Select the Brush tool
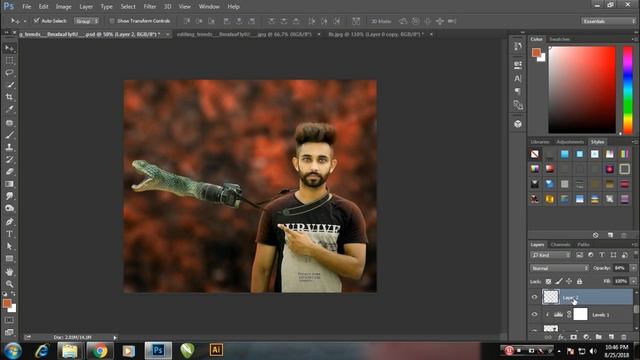 [9, 135]
